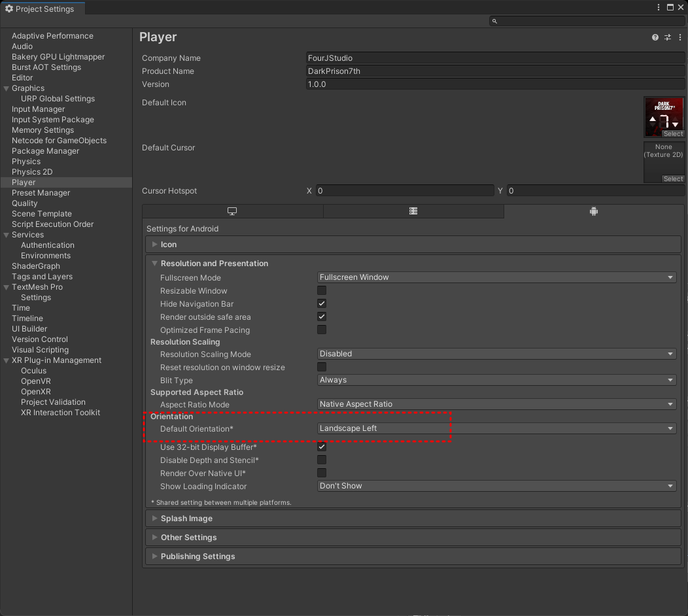Open Oculus XR settings

coord(33,371)
